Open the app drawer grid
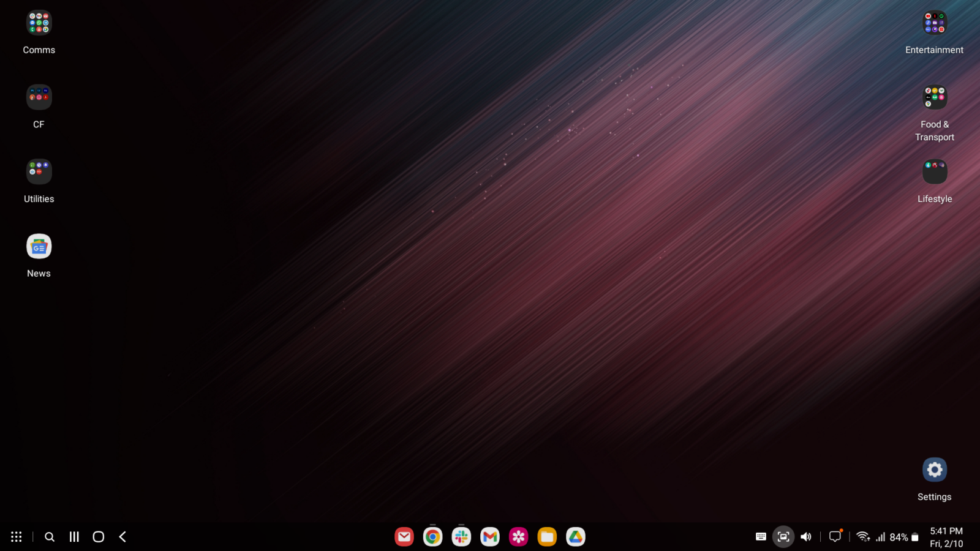980x551 pixels. coord(16,536)
